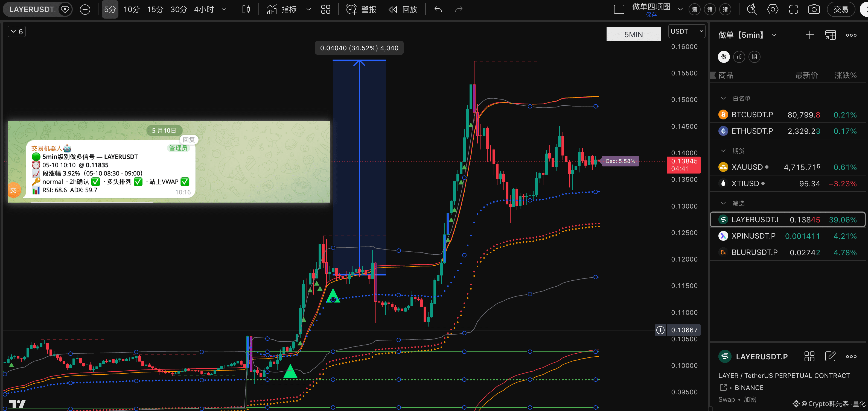Open indicator templates grid icon
This screenshot has width=868, height=411.
[x=325, y=9]
